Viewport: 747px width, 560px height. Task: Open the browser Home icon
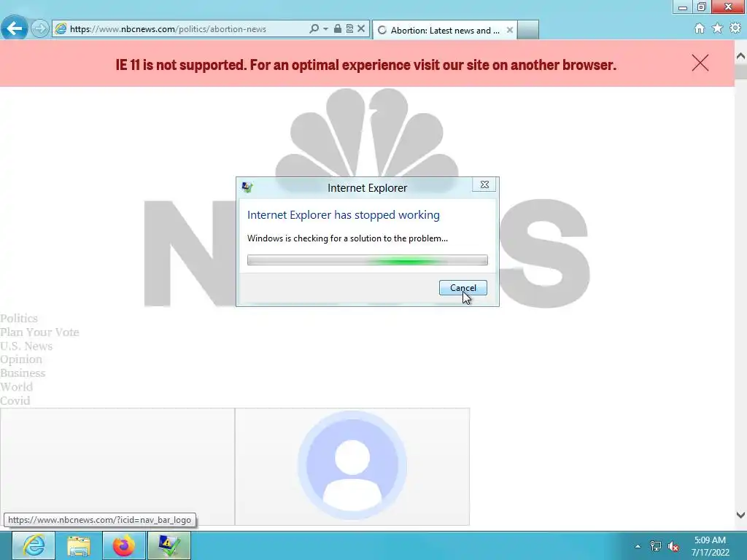[700, 28]
